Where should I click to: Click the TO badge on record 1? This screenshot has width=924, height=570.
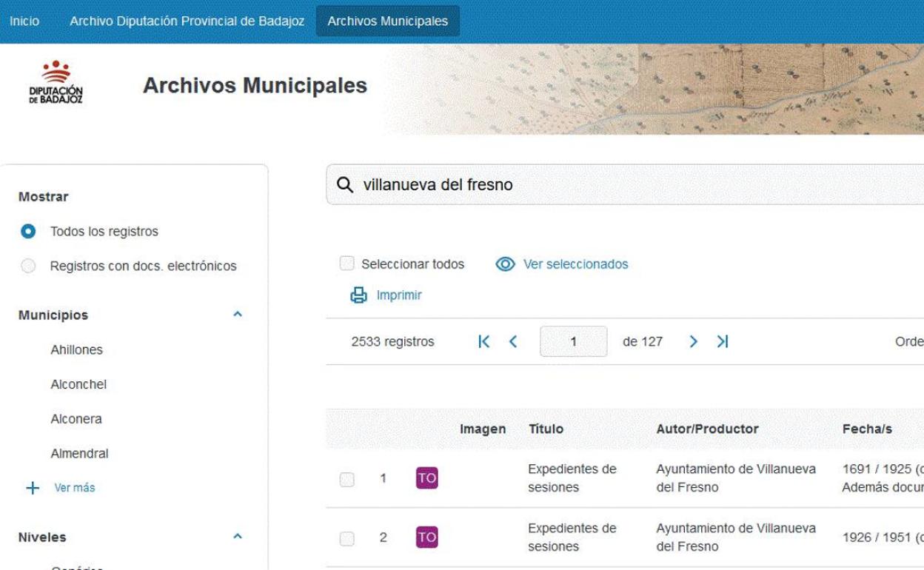point(426,478)
